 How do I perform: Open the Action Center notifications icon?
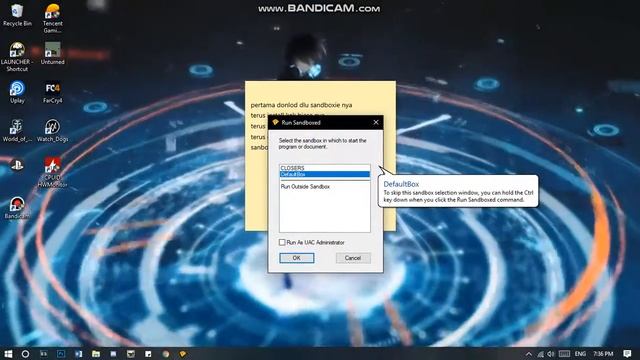[627, 354]
